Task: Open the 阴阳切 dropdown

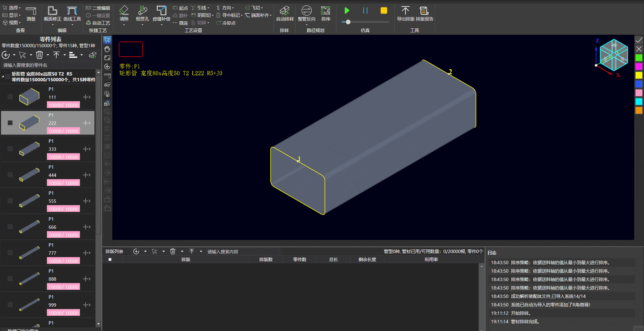Action: (202, 15)
